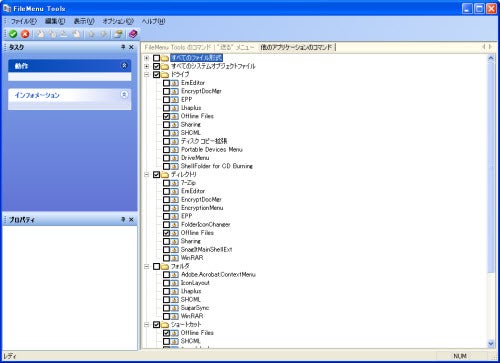
Task: Click the folder icon beside ディレクトリ
Action: (x=165, y=175)
